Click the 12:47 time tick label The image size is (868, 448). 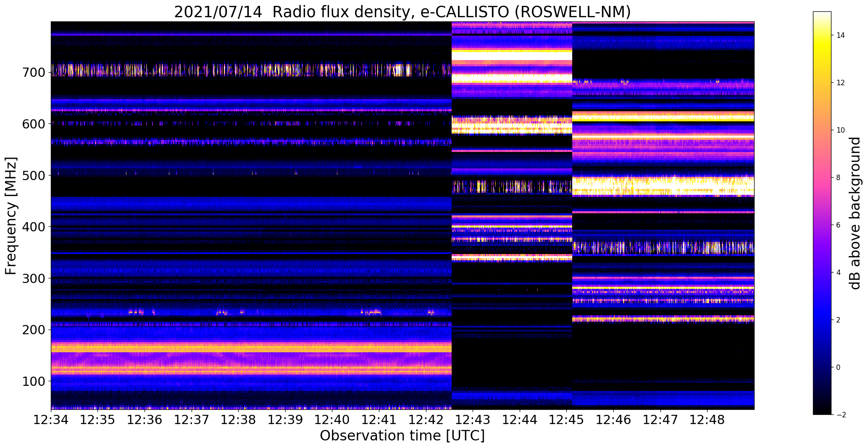click(x=660, y=420)
